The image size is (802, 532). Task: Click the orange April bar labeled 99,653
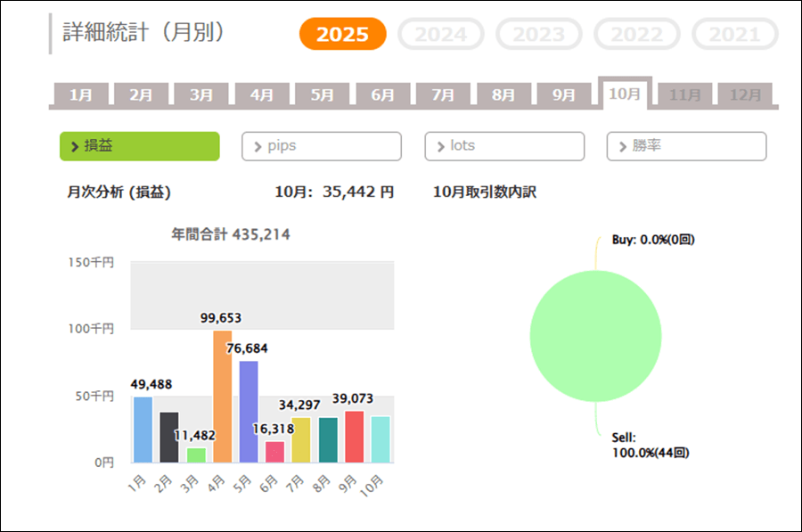[222, 397]
